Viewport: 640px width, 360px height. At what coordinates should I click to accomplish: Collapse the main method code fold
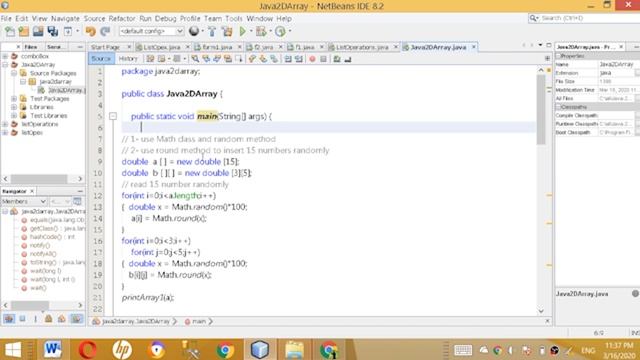(113, 116)
